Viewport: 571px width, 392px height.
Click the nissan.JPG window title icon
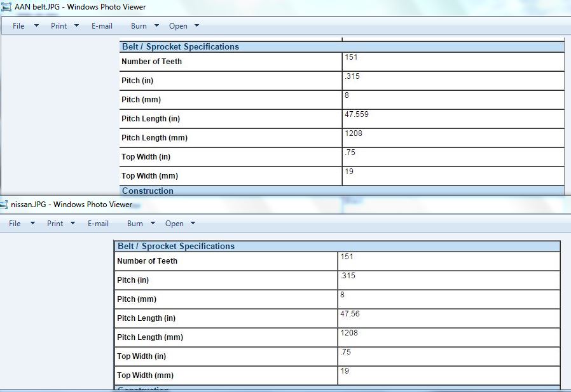5,205
